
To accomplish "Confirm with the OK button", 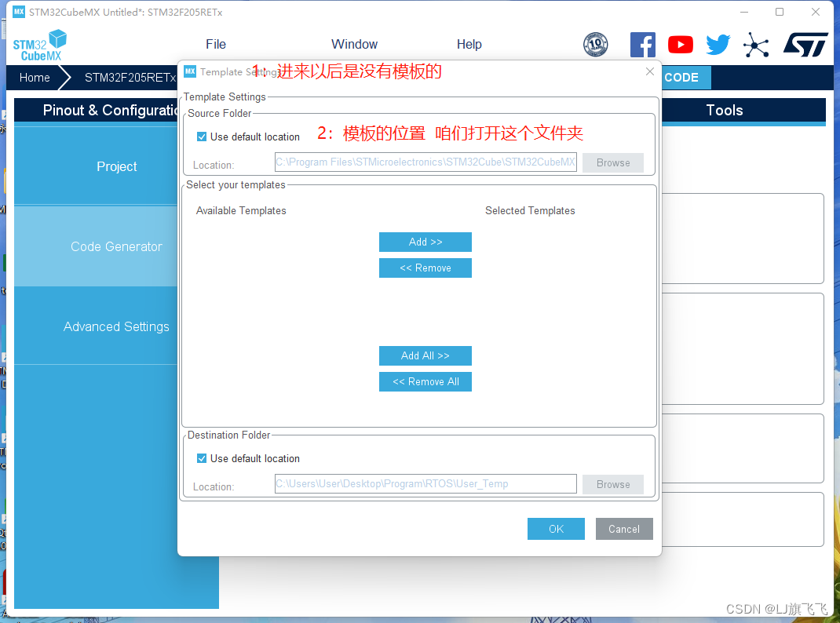I will click(556, 529).
